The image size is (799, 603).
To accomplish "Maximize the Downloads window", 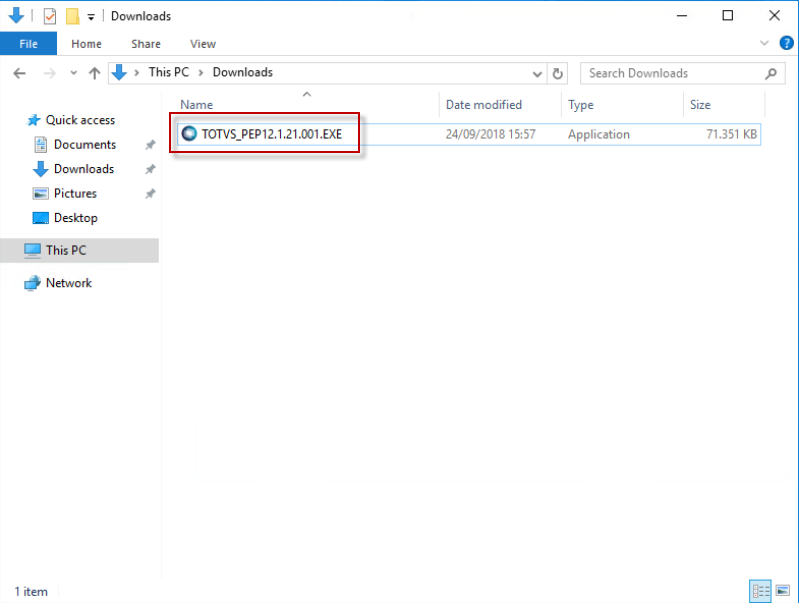I will tap(728, 16).
